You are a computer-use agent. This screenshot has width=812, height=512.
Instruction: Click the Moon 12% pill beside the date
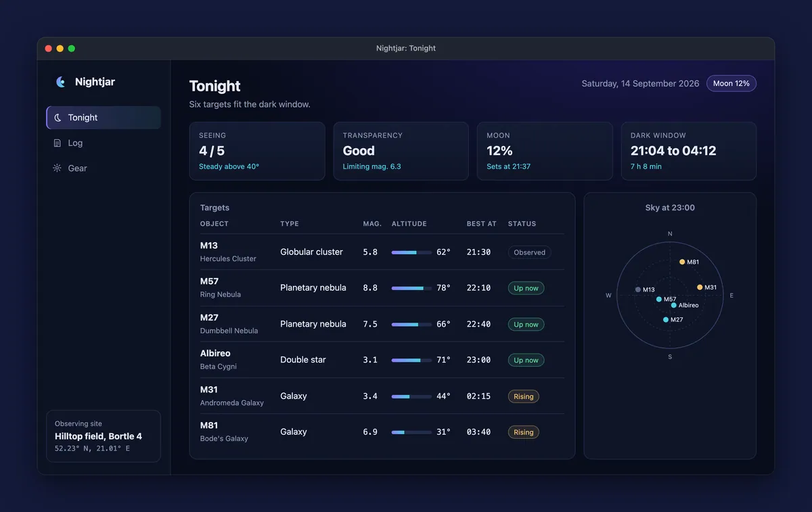731,83
